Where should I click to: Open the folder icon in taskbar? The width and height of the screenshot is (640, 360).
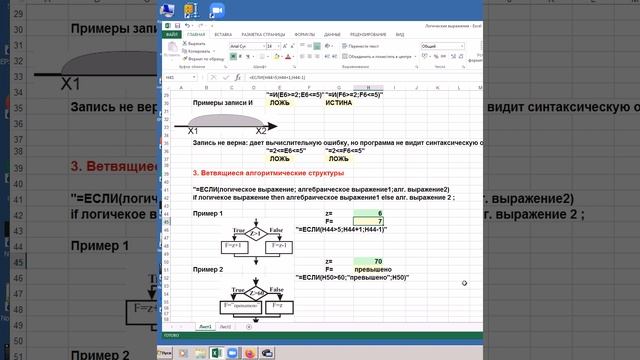(200, 353)
